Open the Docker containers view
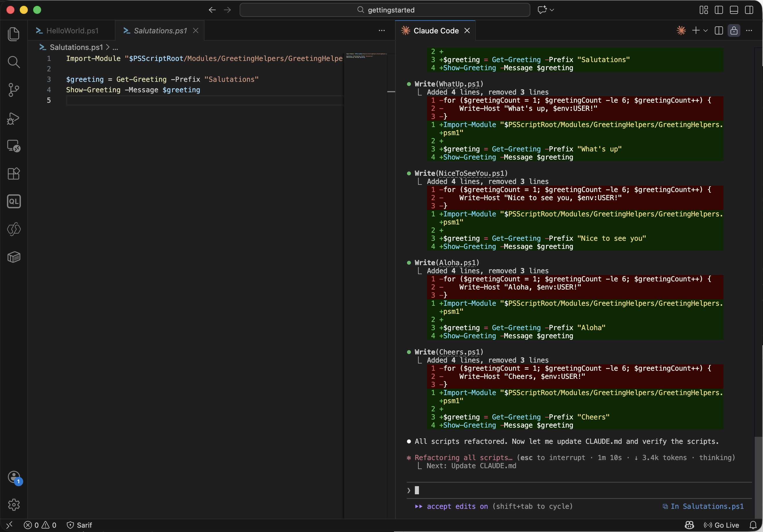Screen dimensions: 763x532 click(14, 257)
